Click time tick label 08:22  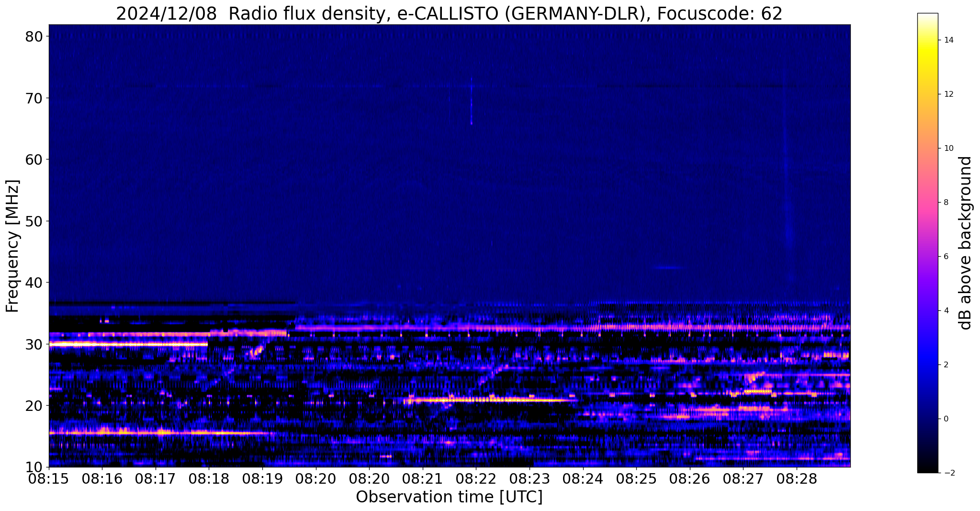(x=476, y=479)
